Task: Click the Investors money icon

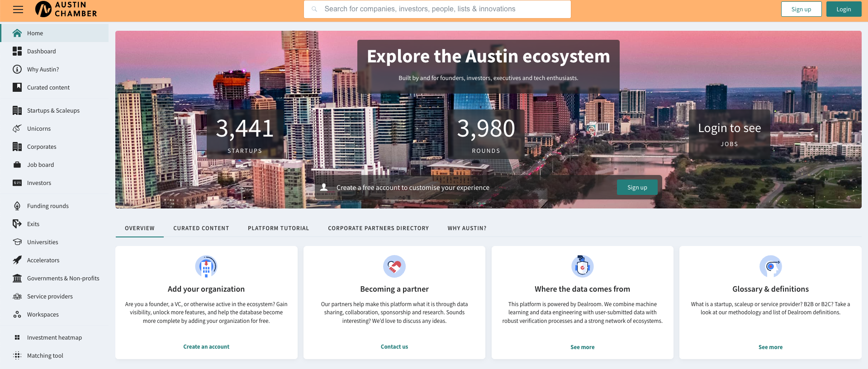Action: pos(17,183)
